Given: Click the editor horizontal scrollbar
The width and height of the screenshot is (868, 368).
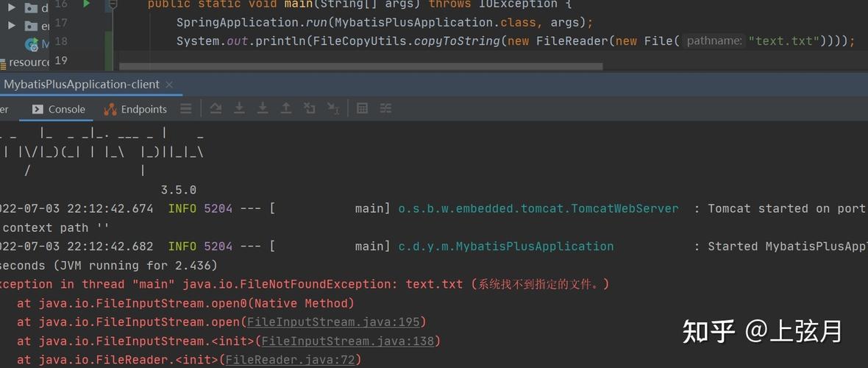Looking at the screenshot, I should click(x=360, y=66).
